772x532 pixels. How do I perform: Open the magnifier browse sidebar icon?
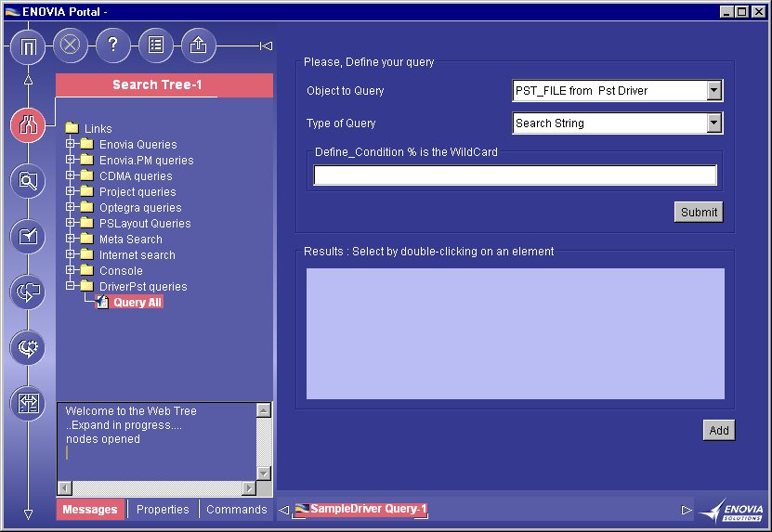[x=28, y=181]
